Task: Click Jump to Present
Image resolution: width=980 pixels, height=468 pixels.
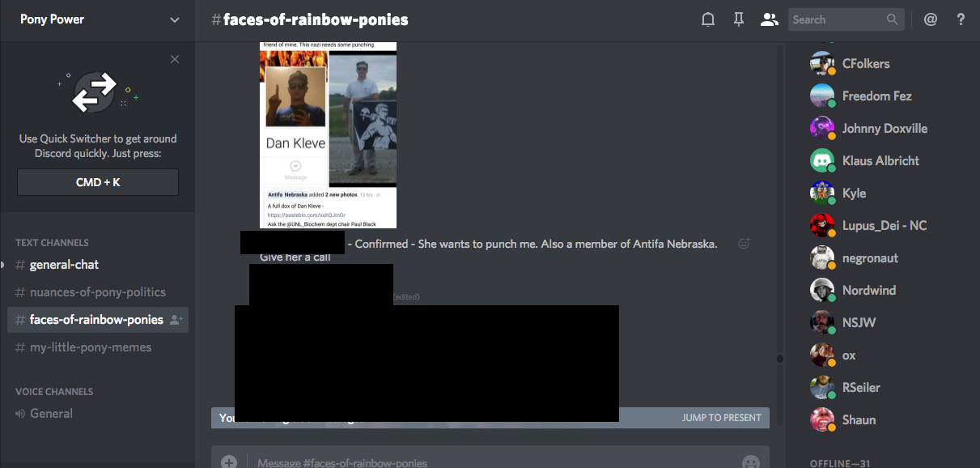Action: coord(721,418)
